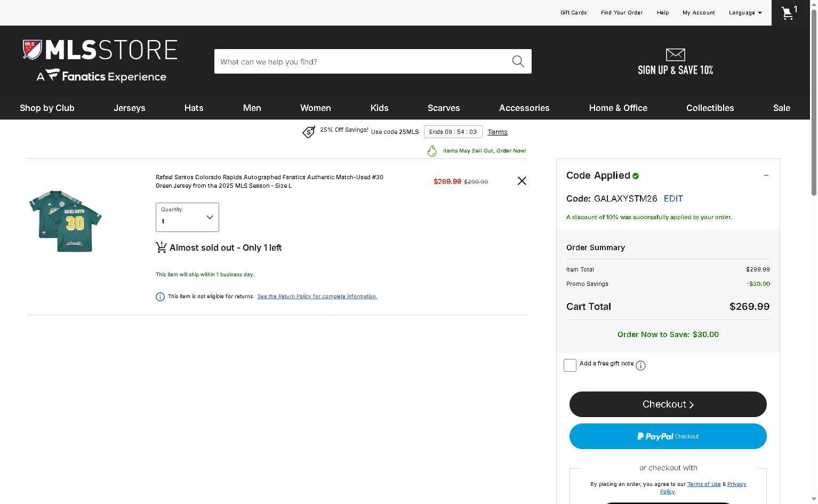The image size is (818, 504).
Task: Open the Collectibles menu
Action: (710, 108)
